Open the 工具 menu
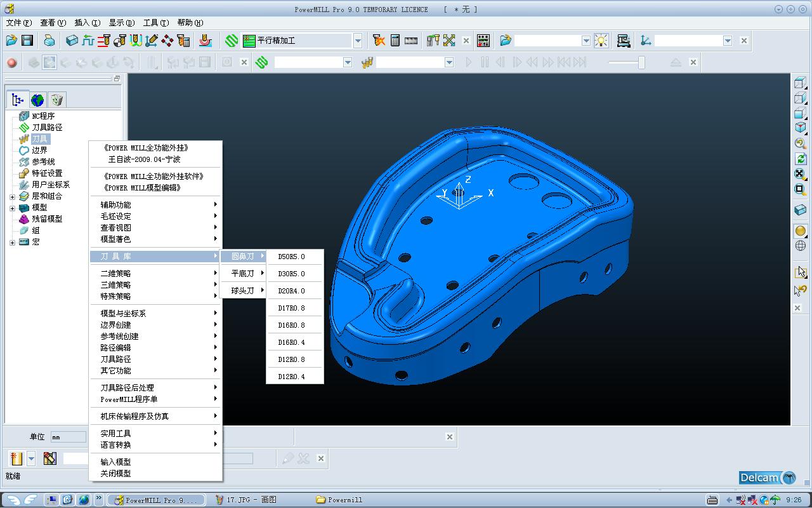Screen dimensions: 812x508 (155, 23)
